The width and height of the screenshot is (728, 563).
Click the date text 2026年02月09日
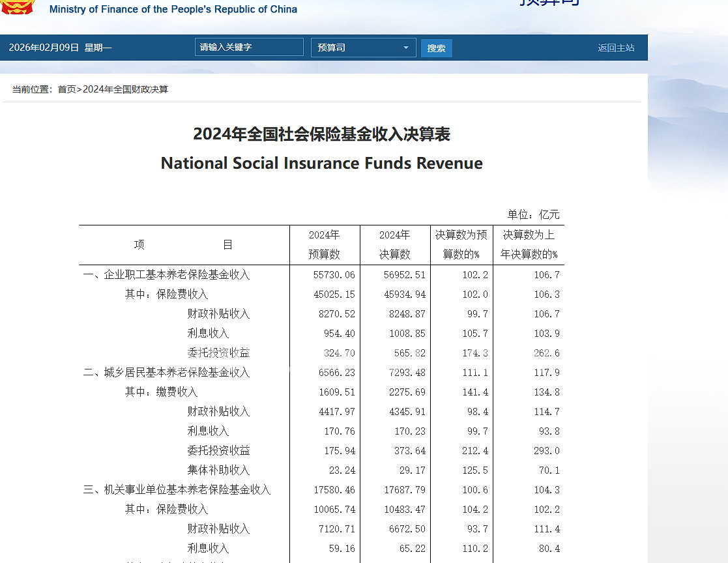click(44, 48)
